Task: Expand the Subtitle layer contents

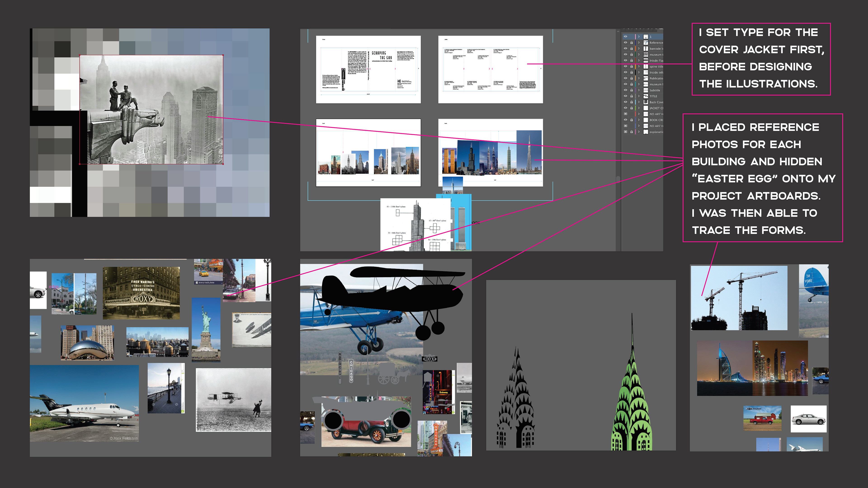Action: [639, 90]
